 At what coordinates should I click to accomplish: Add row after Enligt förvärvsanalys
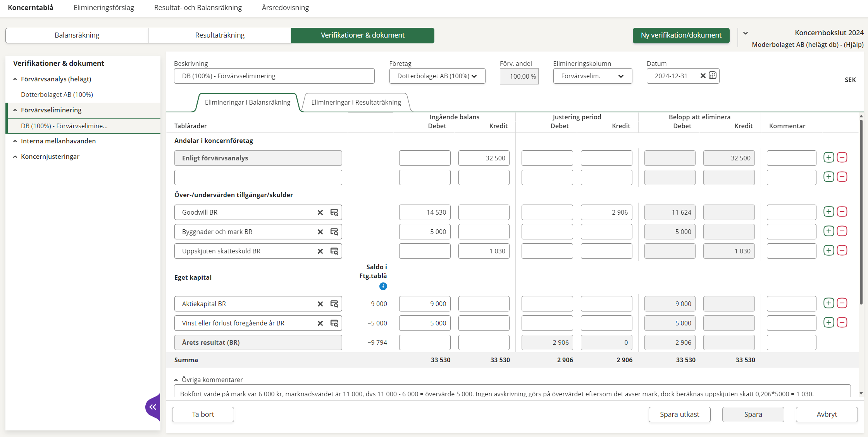pos(828,157)
